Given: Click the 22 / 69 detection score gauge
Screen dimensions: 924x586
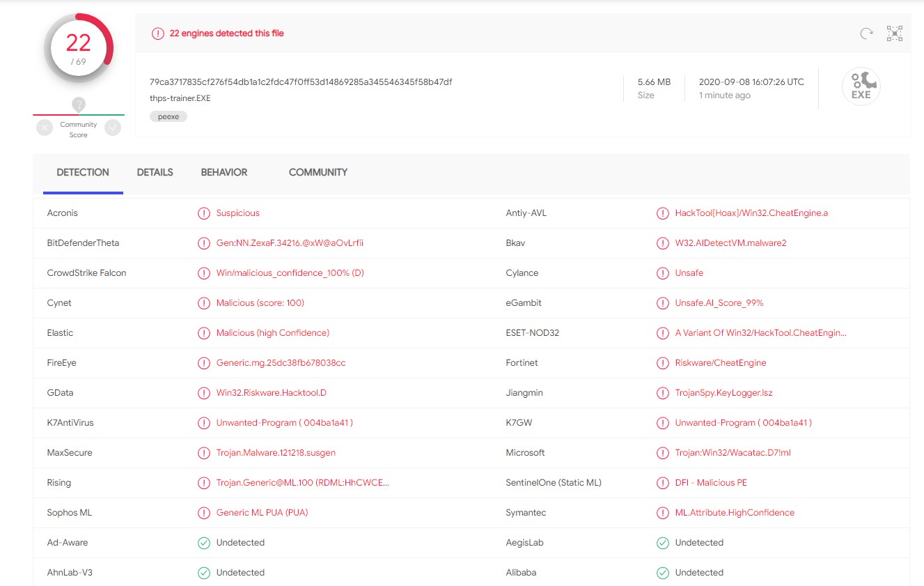Looking at the screenshot, I should [78, 48].
